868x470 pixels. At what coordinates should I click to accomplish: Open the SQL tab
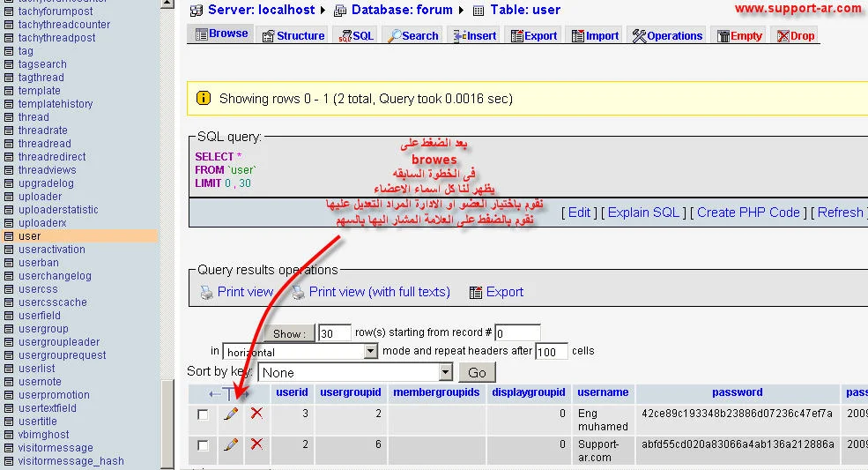(x=355, y=35)
